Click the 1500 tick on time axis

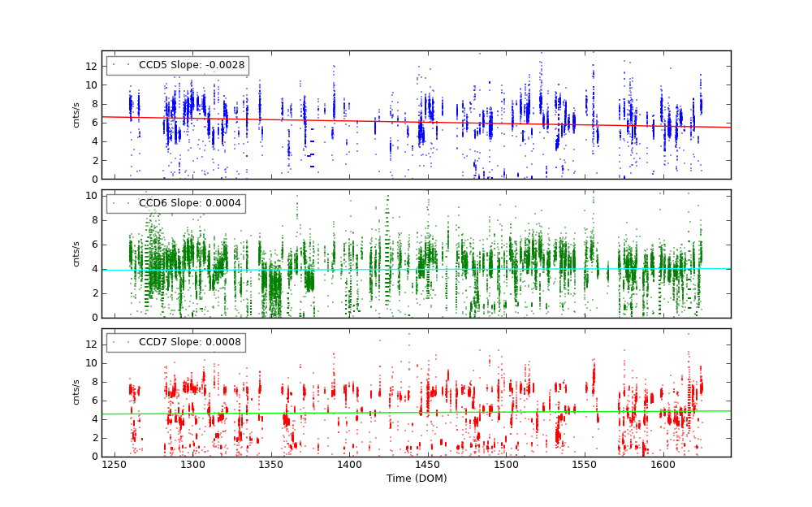pos(506,465)
